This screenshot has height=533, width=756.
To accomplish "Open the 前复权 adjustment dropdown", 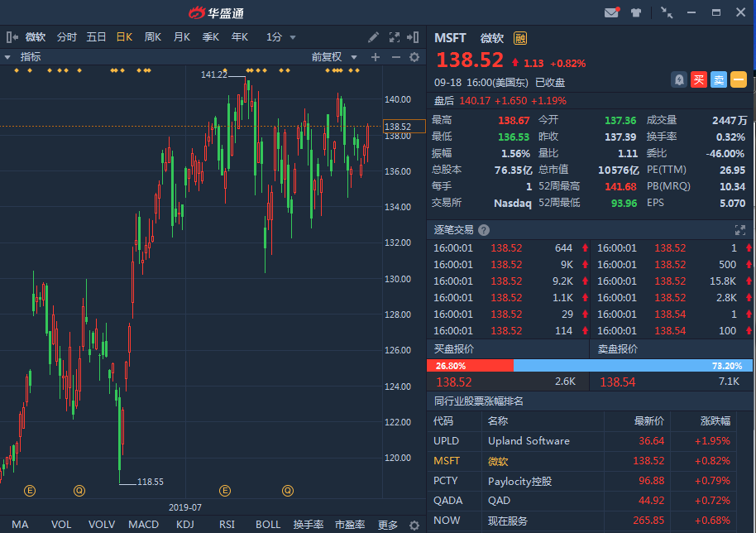I will coord(334,57).
